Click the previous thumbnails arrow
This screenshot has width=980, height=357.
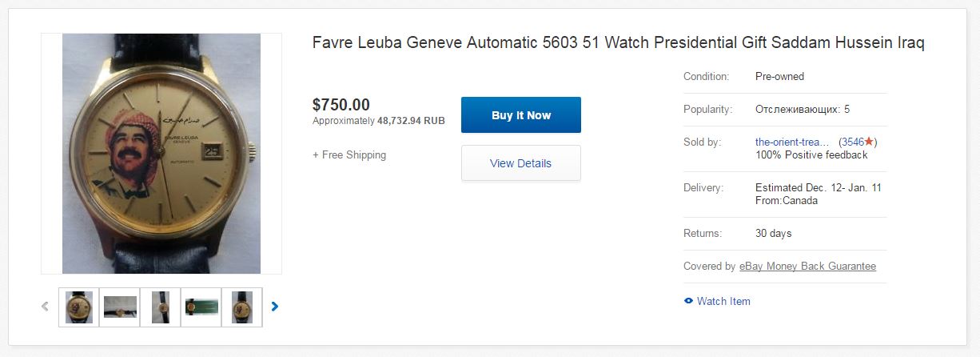(46, 306)
